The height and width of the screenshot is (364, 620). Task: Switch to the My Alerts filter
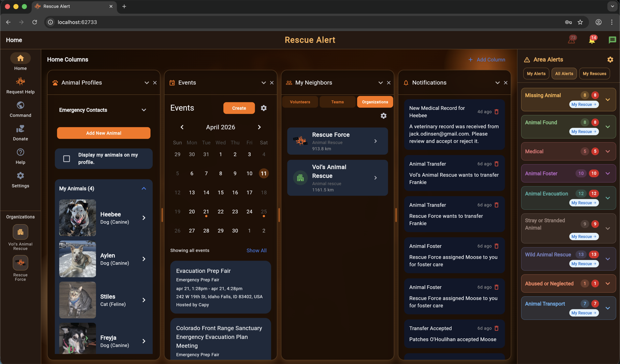tap(536, 74)
